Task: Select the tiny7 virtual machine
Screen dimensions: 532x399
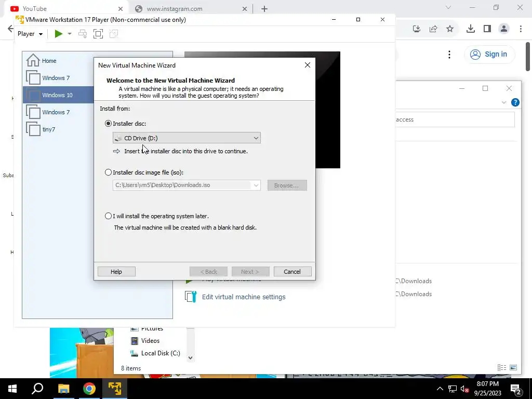Action: pos(58,129)
